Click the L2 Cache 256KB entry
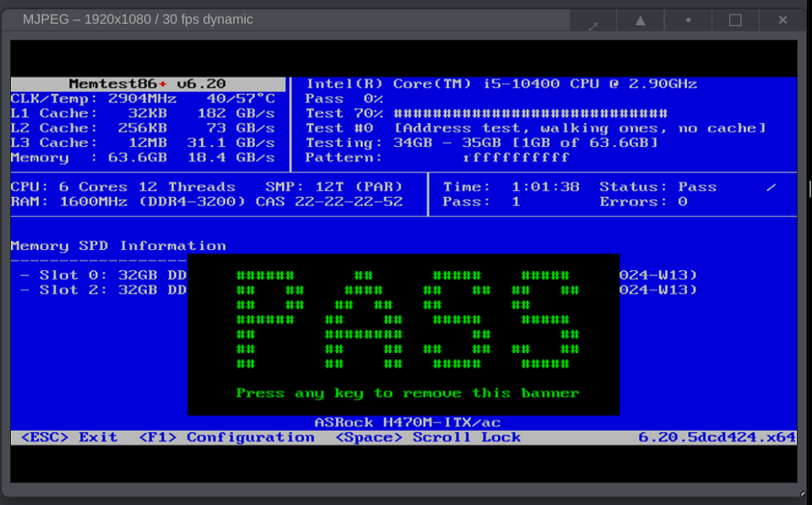Screen dimensions: 812x505 (89, 128)
